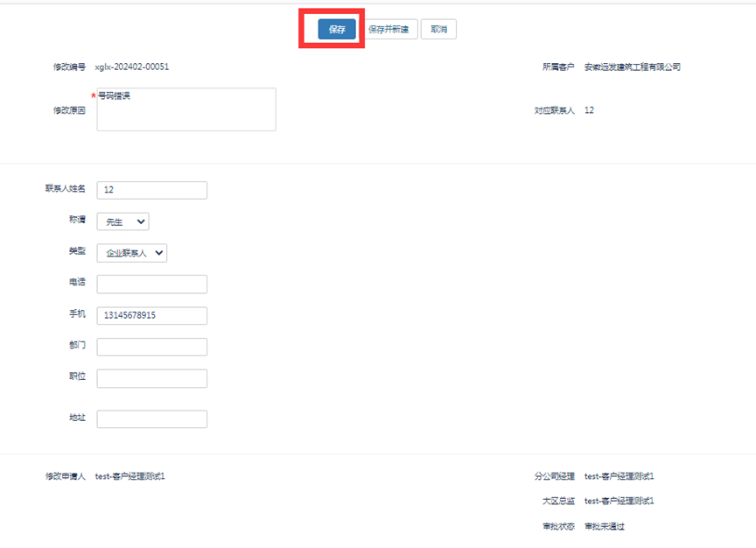Focus the 修改原因 text area
756x548 pixels.
(186, 110)
